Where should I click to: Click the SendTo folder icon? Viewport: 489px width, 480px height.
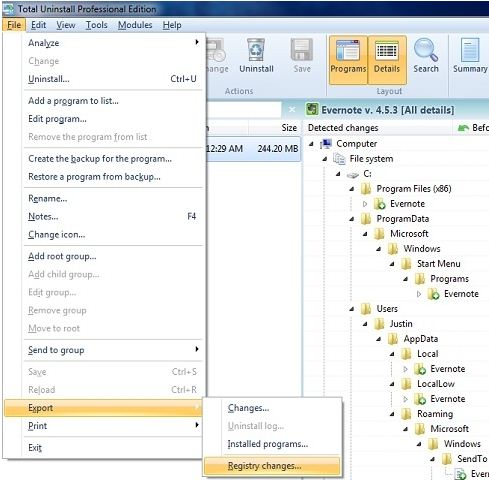[446, 459]
